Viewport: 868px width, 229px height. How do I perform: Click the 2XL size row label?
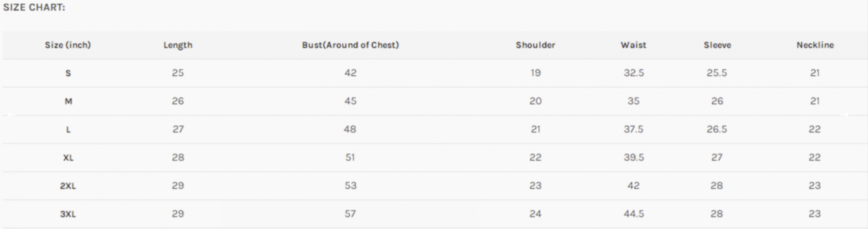coord(68,186)
